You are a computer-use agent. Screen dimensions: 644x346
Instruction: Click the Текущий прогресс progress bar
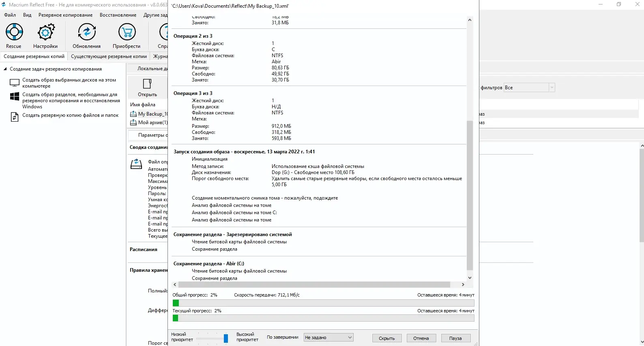pos(323,318)
